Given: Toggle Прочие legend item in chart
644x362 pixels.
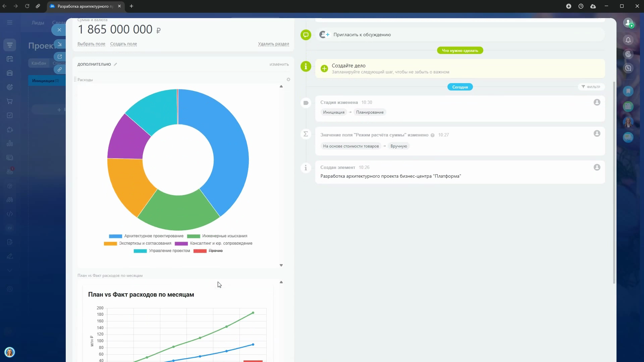Looking at the screenshot, I should pyautogui.click(x=215, y=251).
